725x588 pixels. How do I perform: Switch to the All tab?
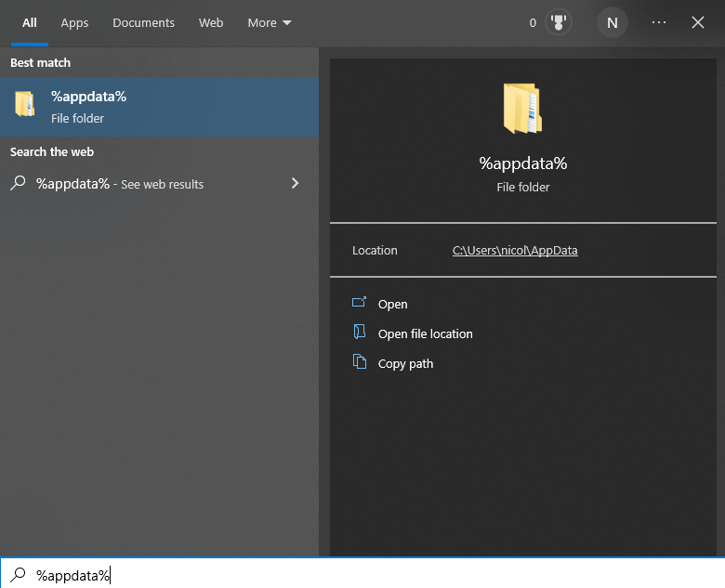click(x=30, y=22)
